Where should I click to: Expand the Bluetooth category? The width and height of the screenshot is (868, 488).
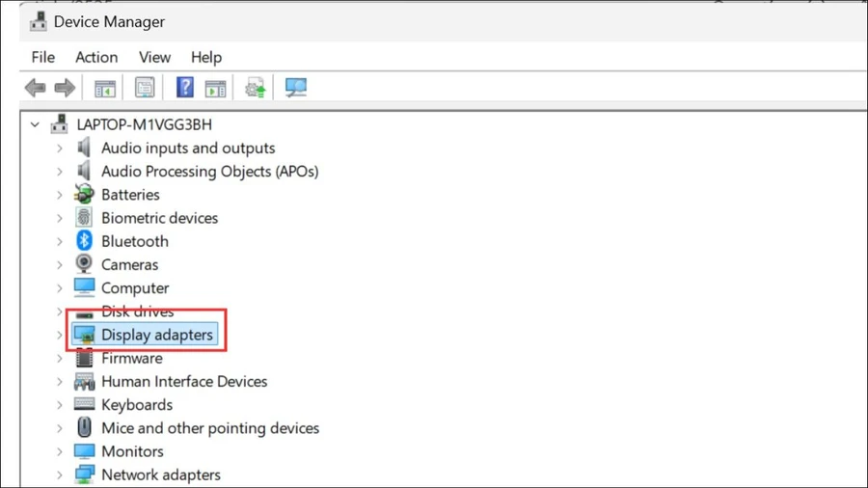pyautogui.click(x=60, y=241)
